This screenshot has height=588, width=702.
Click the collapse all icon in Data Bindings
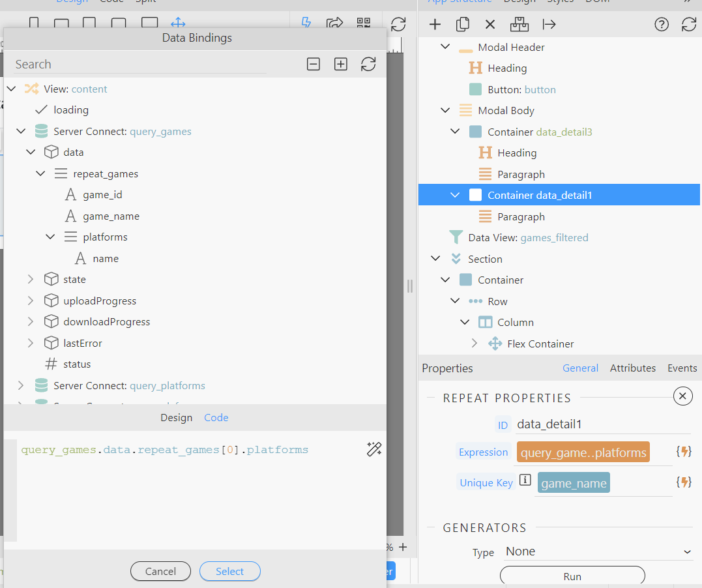tap(314, 64)
